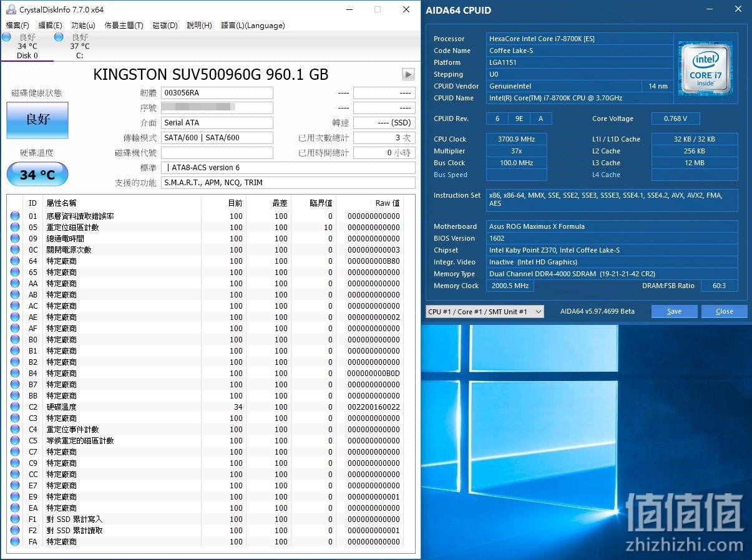Open the 說明(H) menu
The height and width of the screenshot is (560, 752).
click(199, 26)
